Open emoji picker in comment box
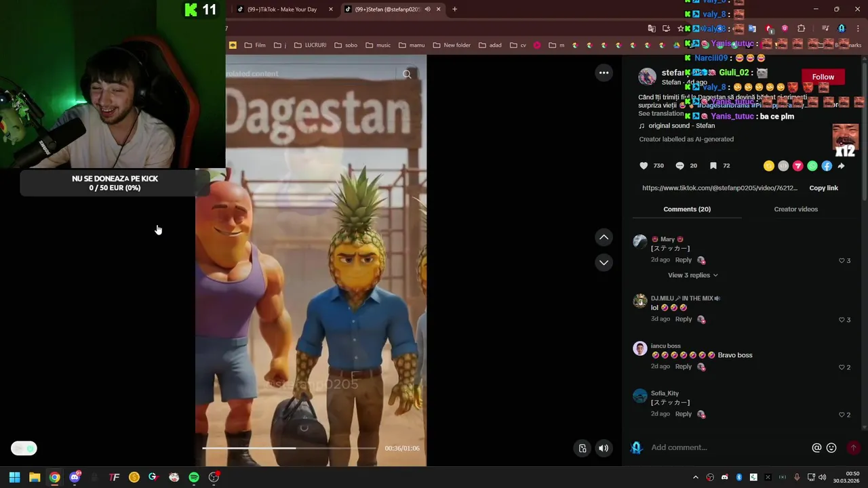 point(831,448)
